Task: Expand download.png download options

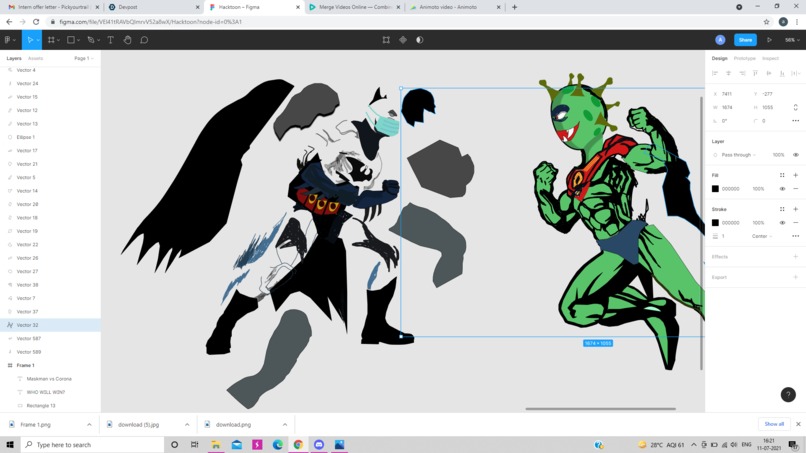Action: point(285,425)
